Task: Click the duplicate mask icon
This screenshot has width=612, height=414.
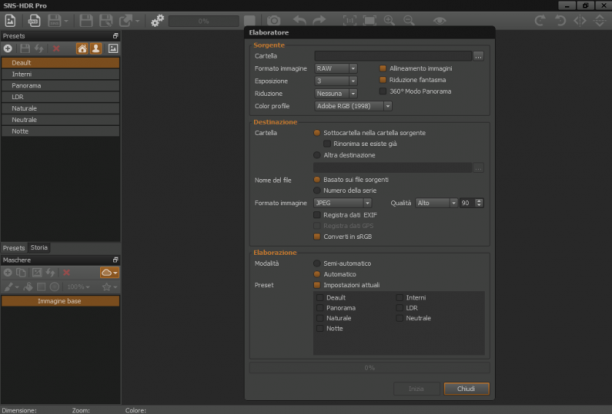Action: pos(21,272)
